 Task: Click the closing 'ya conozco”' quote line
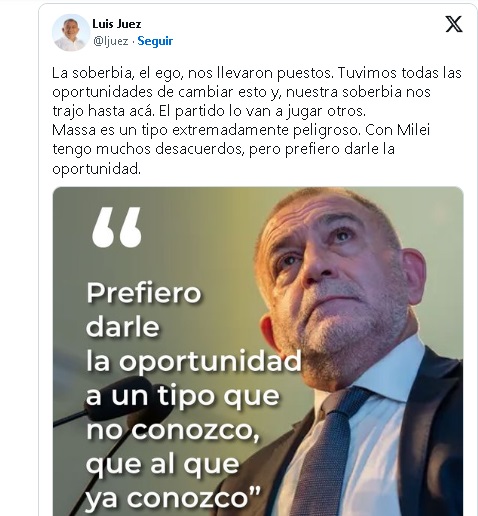click(x=173, y=498)
